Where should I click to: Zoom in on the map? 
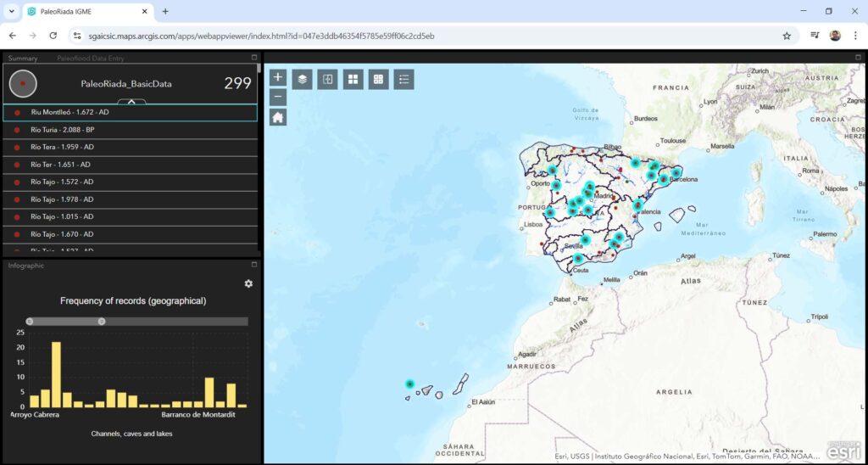coord(278,77)
